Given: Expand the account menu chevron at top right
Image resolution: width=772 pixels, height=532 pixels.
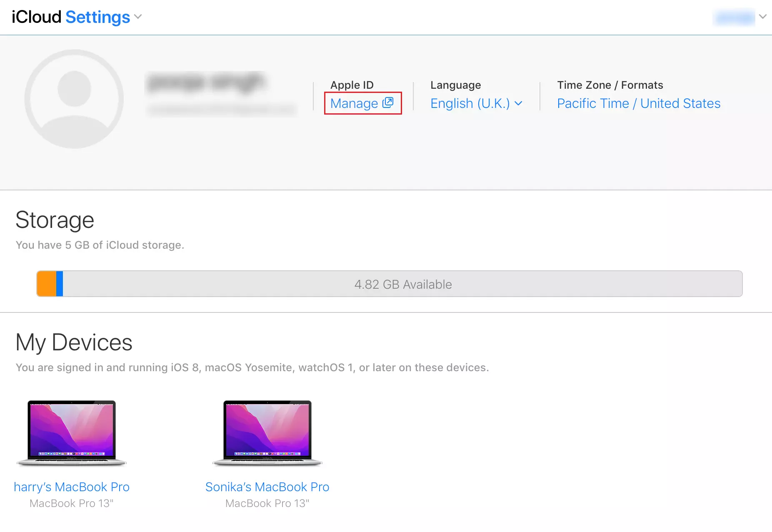Looking at the screenshot, I should pyautogui.click(x=762, y=17).
